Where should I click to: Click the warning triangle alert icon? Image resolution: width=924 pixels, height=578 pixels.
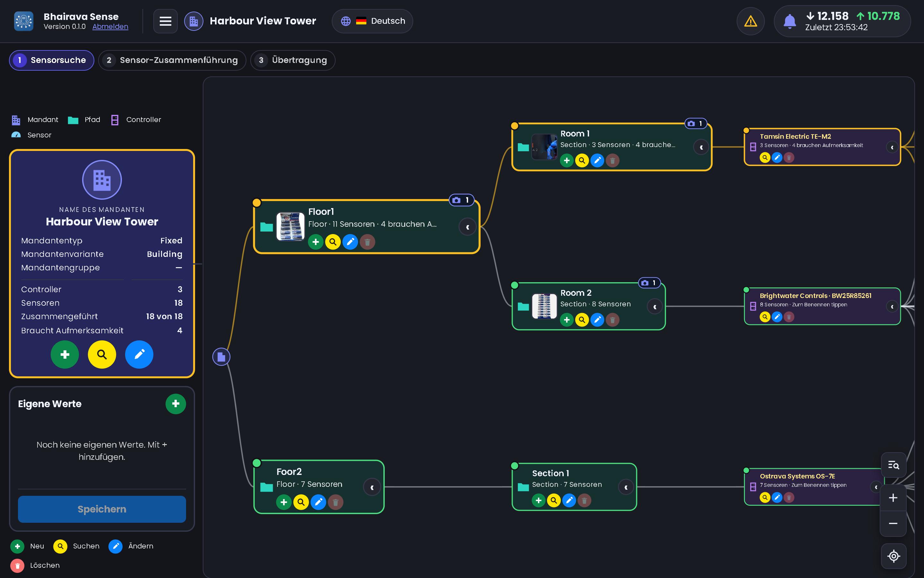pos(750,21)
